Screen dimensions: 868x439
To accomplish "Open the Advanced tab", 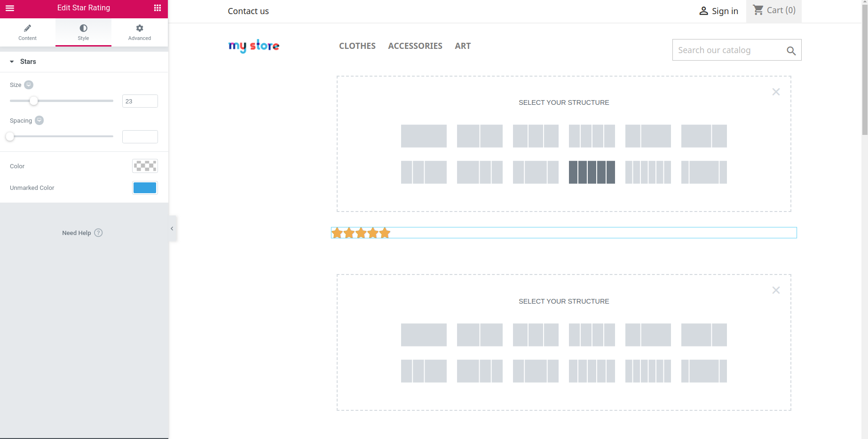I will 140,32.
